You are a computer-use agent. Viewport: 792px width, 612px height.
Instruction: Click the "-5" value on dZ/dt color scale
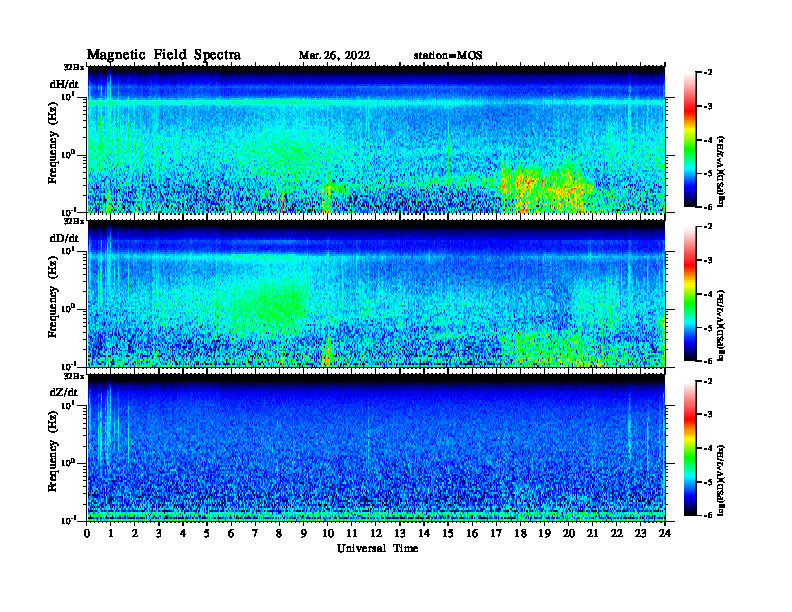tap(708, 482)
